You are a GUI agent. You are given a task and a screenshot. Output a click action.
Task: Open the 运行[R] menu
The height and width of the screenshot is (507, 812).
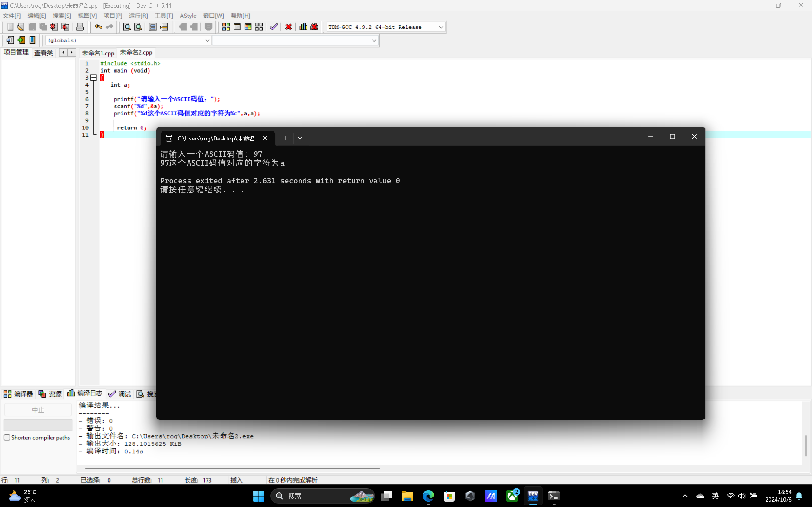pos(138,16)
